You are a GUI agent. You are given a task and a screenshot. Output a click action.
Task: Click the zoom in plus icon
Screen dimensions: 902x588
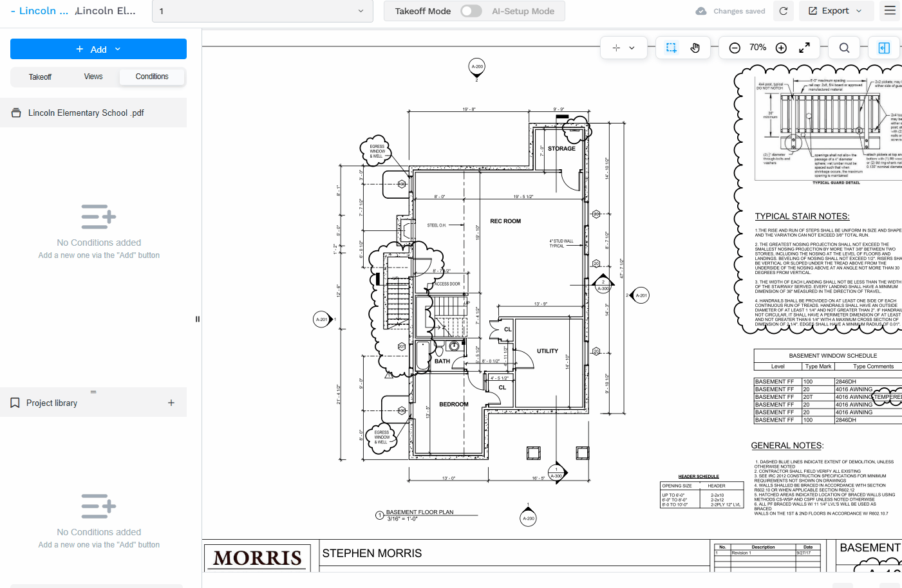tap(781, 48)
